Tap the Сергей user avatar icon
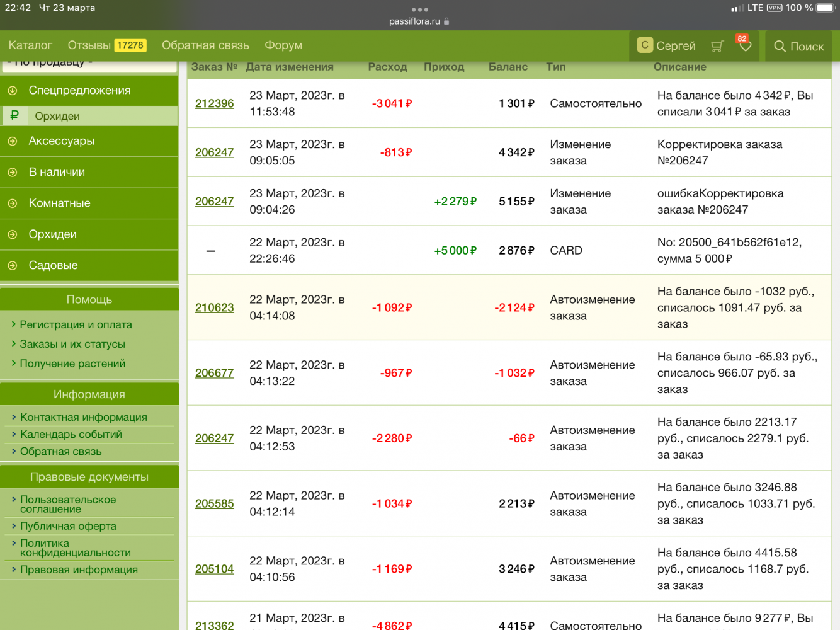840x630 pixels. 644,45
